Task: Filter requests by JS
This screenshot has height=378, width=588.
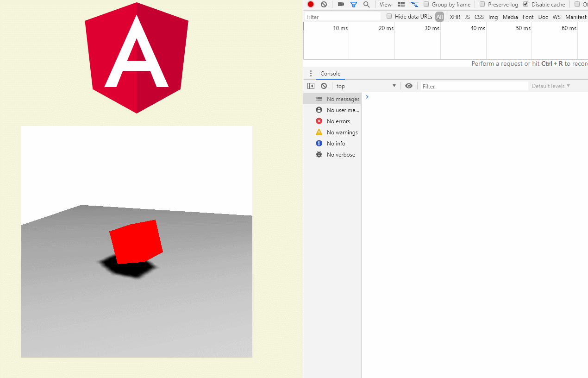Action: [x=467, y=17]
